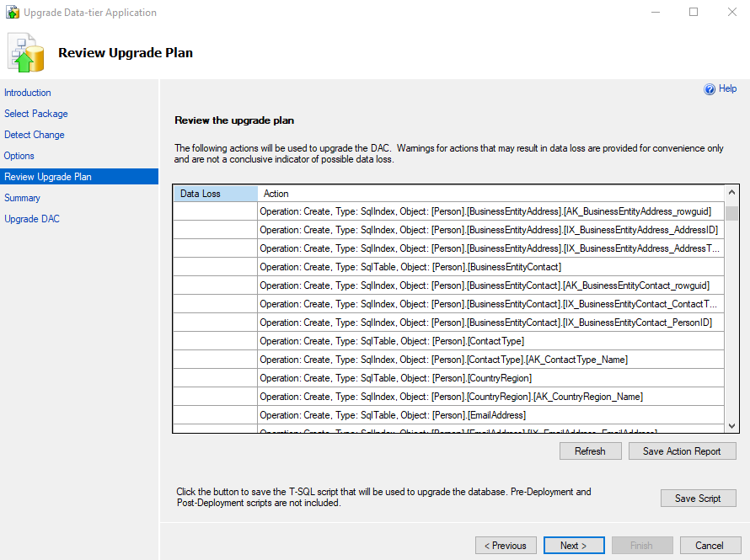Open the Detect Change step
The height and width of the screenshot is (560, 750).
[x=35, y=135]
